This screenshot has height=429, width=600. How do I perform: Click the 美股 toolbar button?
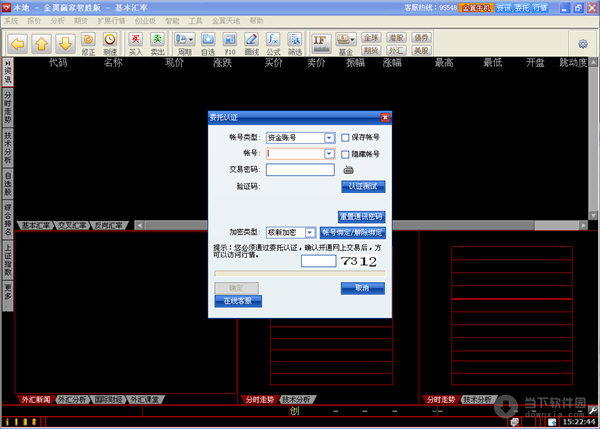[421, 50]
